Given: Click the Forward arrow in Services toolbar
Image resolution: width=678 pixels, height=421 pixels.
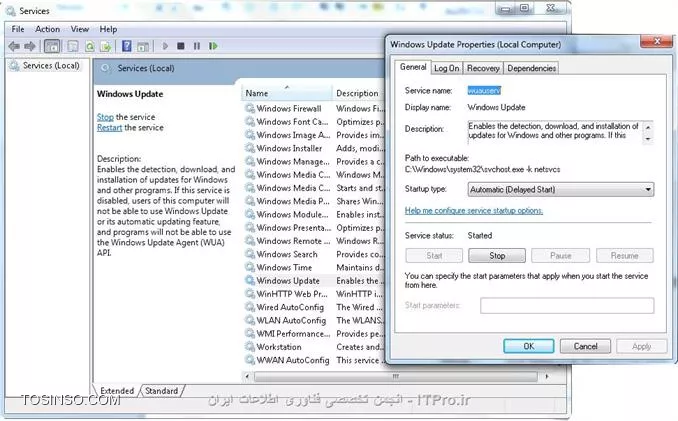Looking at the screenshot, I should click(x=30, y=46).
